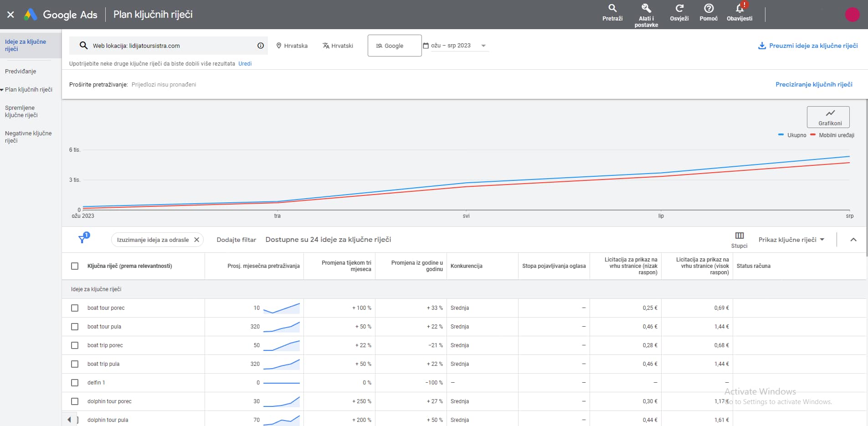Click the pink account avatar
Image resolution: width=868 pixels, height=426 pixels.
coord(852,15)
